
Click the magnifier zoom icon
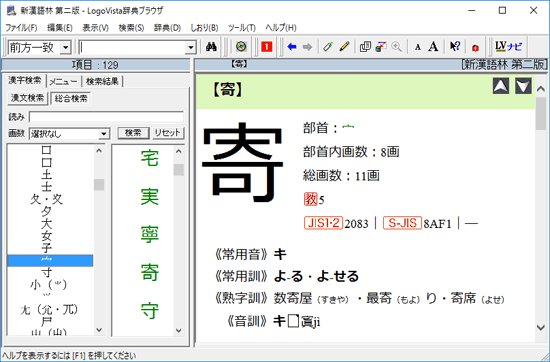(x=396, y=47)
